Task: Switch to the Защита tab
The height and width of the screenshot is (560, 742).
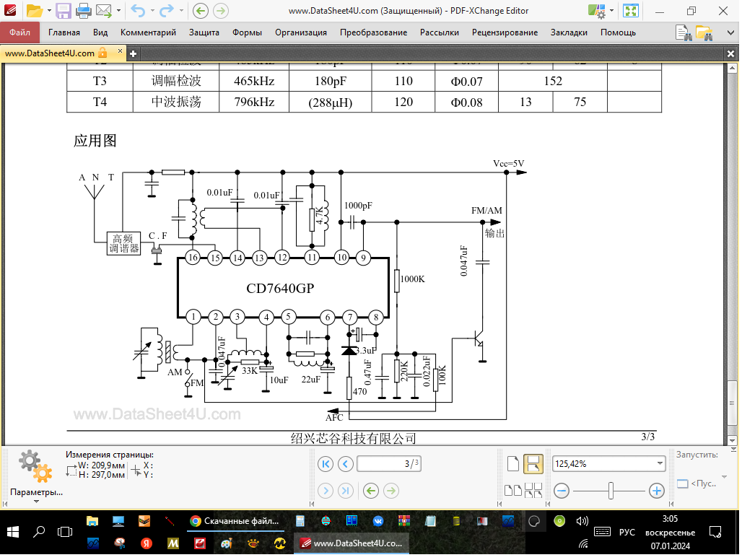Action: pos(204,32)
